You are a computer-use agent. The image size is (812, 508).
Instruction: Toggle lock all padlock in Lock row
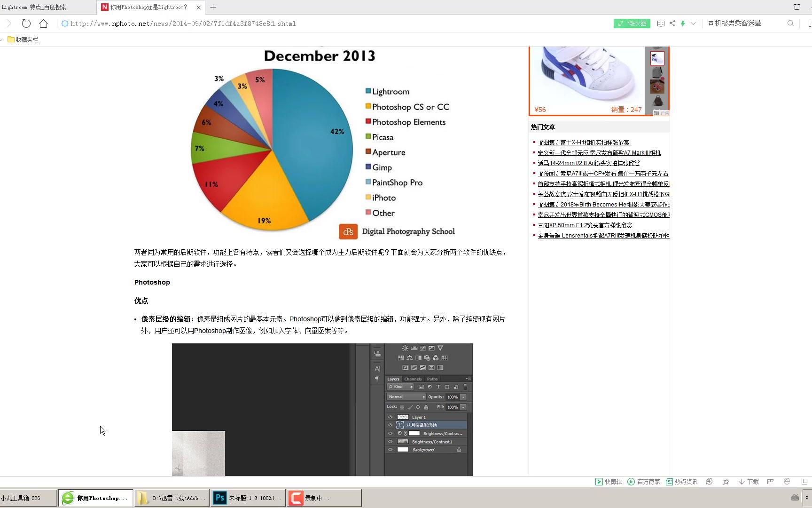click(426, 407)
